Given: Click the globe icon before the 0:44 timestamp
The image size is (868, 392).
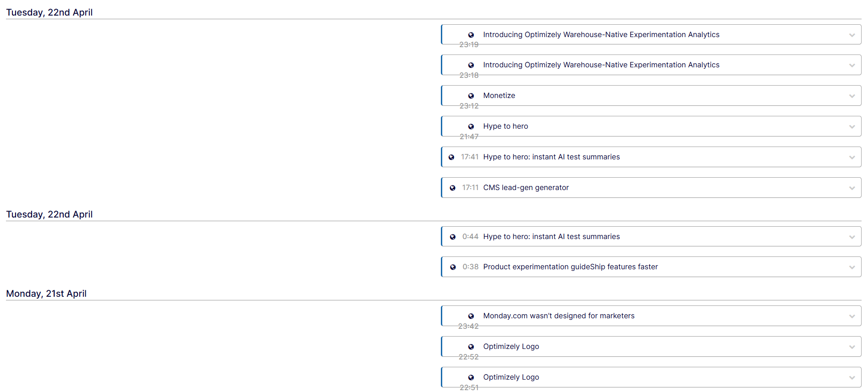Looking at the screenshot, I should (x=452, y=237).
